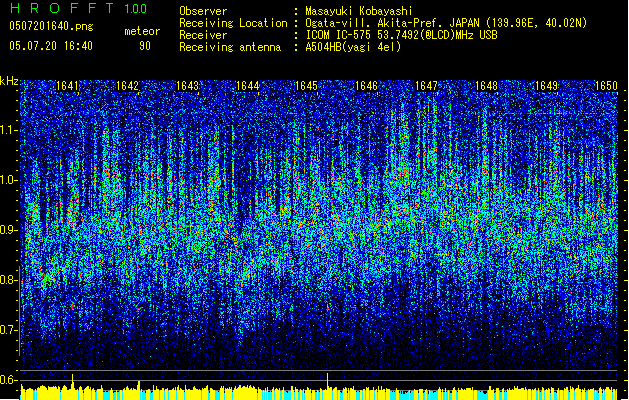Viewport: 629px width, 400px height.
Task: Click the 1.1 kHz axis label
Action: pyautogui.click(x=9, y=130)
